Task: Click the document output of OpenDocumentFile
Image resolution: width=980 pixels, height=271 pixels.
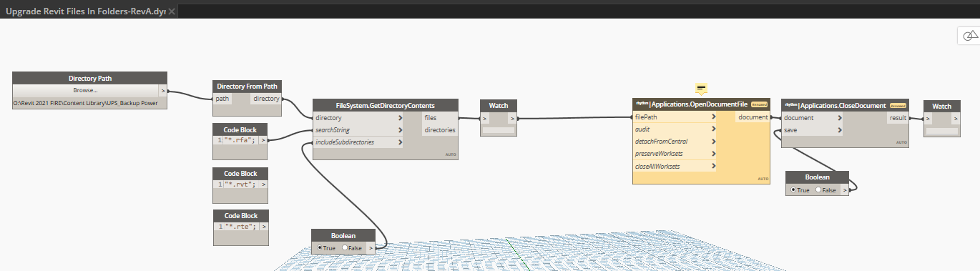Action: pyautogui.click(x=753, y=117)
